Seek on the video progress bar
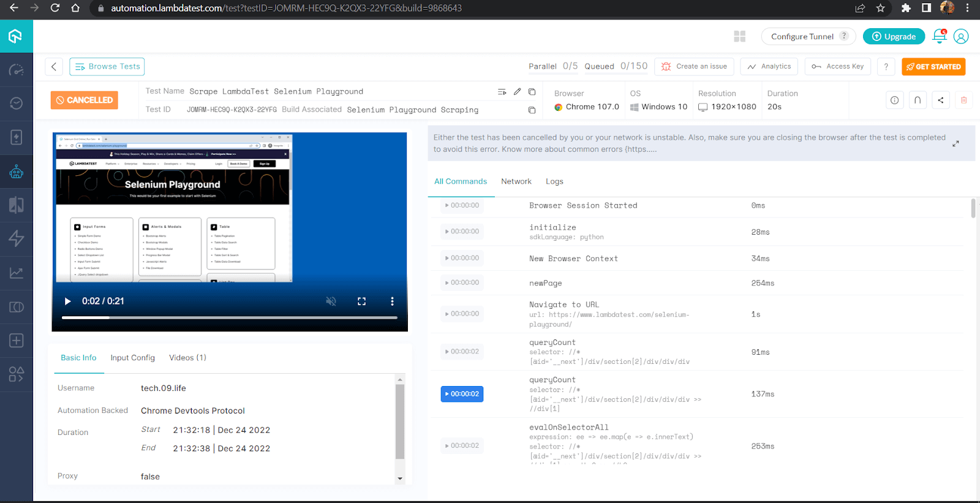 [230, 317]
